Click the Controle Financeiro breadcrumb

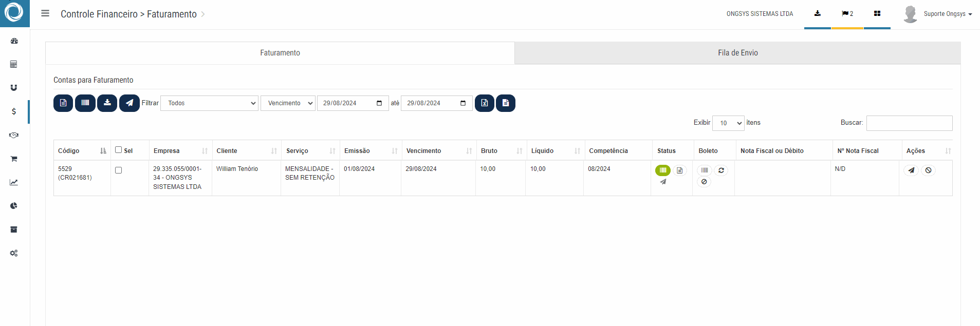pos(99,14)
